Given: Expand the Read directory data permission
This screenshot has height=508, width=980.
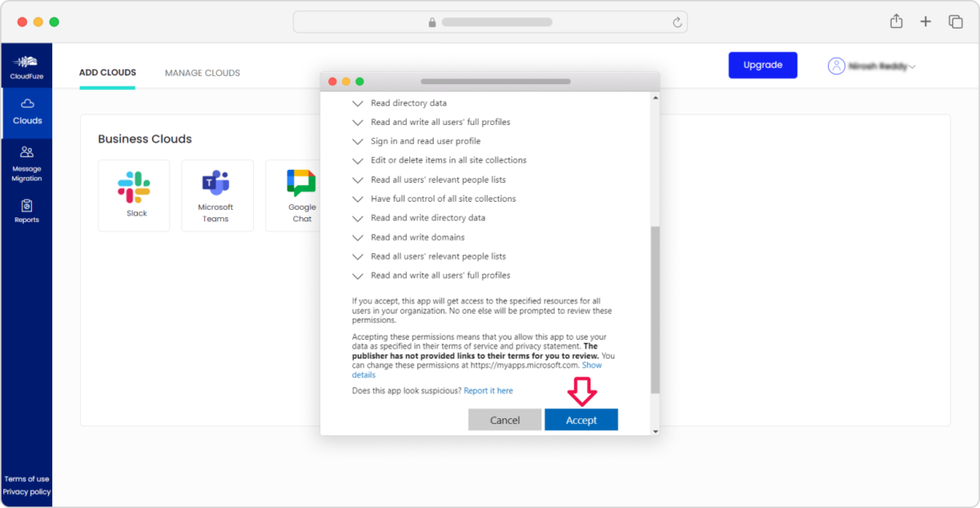Looking at the screenshot, I should (358, 103).
